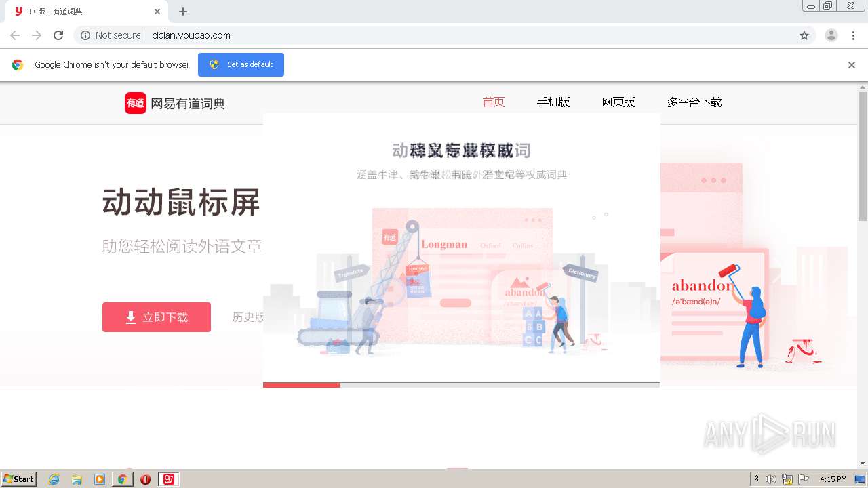Screen dimensions: 868x488
Task: Open network status tray icon
Action: tap(787, 479)
